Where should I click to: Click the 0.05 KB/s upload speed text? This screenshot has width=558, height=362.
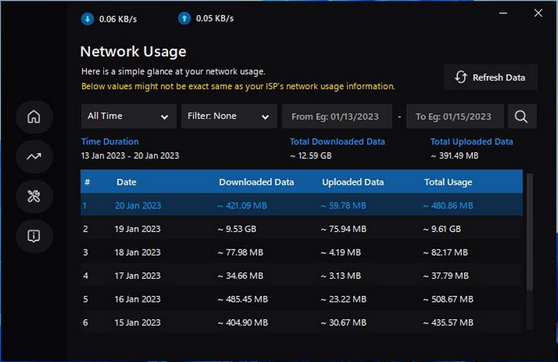tap(215, 19)
